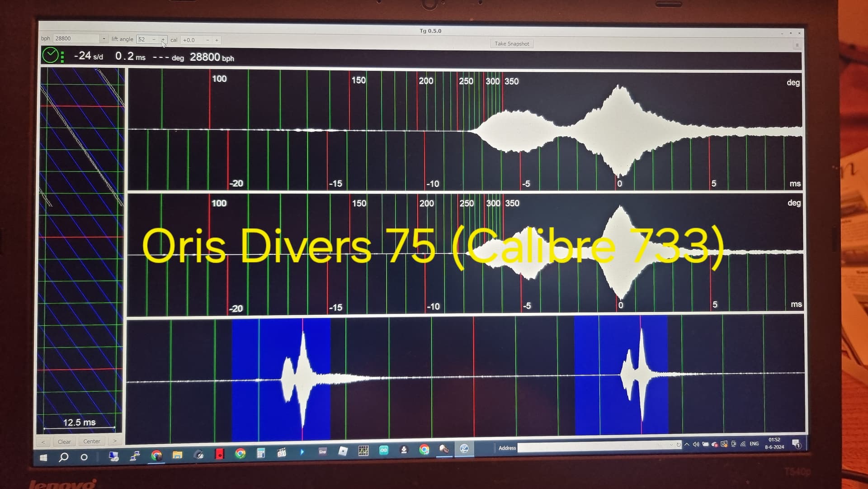Open the clock showing 01:52
The width and height of the screenshot is (868, 489).
[x=774, y=443]
